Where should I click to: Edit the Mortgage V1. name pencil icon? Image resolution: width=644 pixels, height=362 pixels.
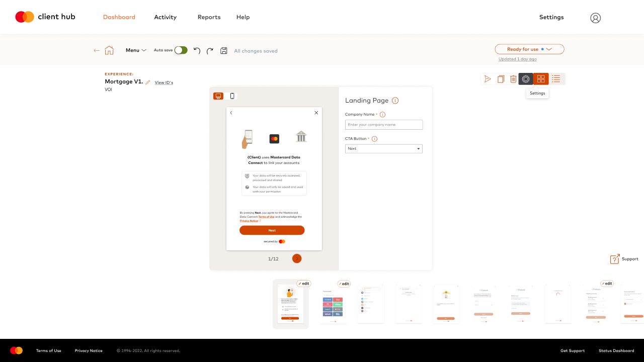point(148,82)
